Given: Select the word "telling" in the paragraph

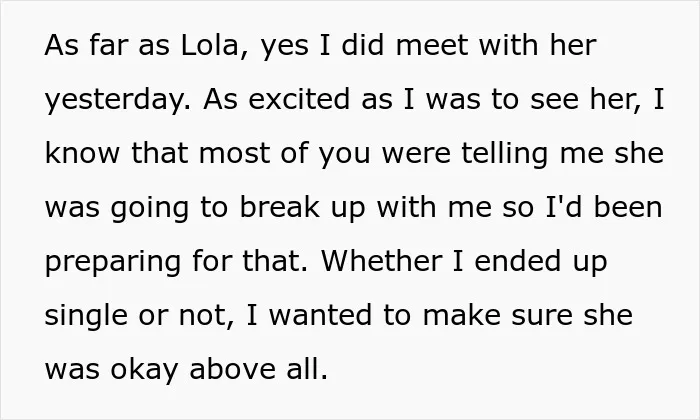Looking at the screenshot, I should [504, 155].
